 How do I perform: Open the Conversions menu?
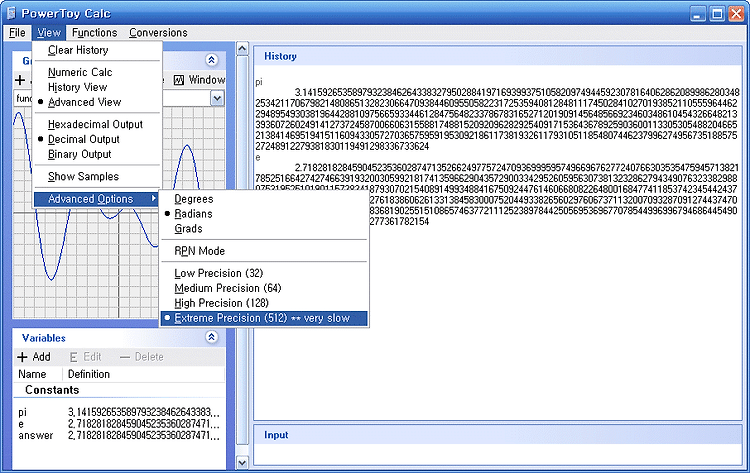pyautogui.click(x=158, y=33)
